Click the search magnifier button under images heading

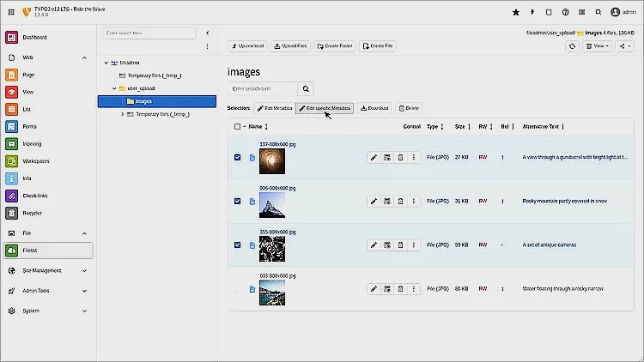pyautogui.click(x=305, y=89)
